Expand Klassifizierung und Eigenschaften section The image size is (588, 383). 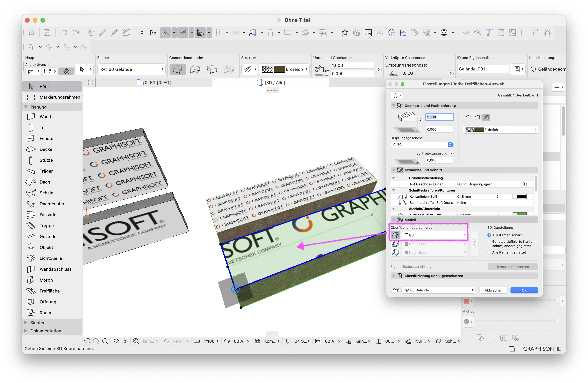click(x=394, y=276)
